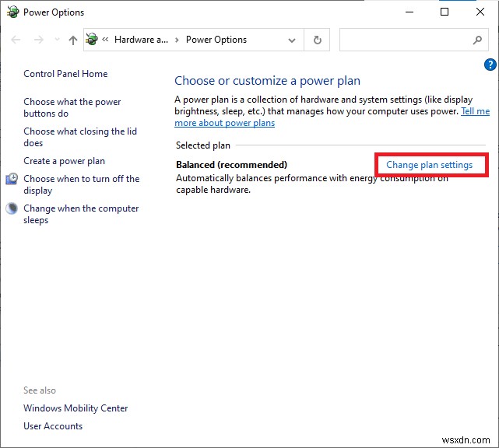Click the Forward navigation arrow

click(x=38, y=40)
